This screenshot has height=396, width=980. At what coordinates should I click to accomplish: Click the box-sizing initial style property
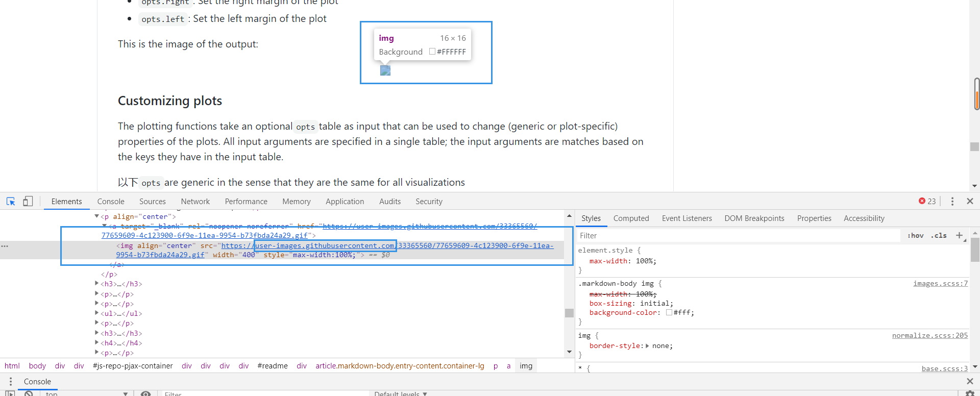pos(631,304)
